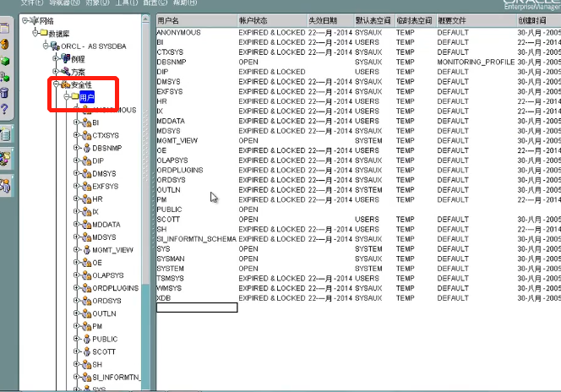Screen dimensions: 561x392
Task: Expand the OLAPSYS user node in tree
Action: coord(76,275)
